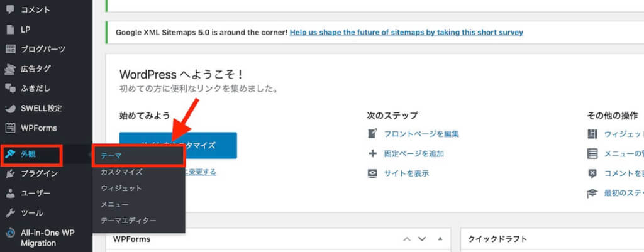Viewport: 644px width, 252px height.
Task: Open the Google sitemaps survey link
Action: pyautogui.click(x=407, y=33)
